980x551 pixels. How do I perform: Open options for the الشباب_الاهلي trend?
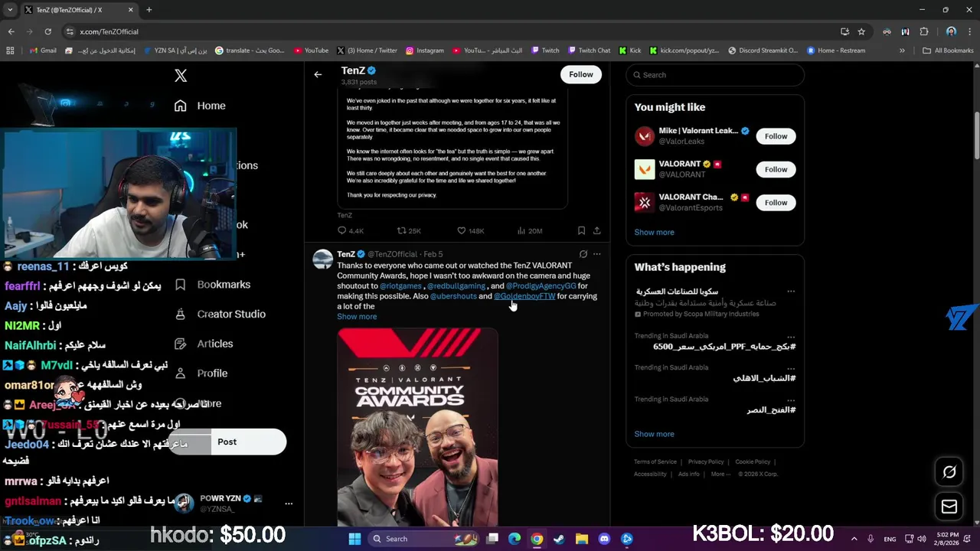point(791,368)
